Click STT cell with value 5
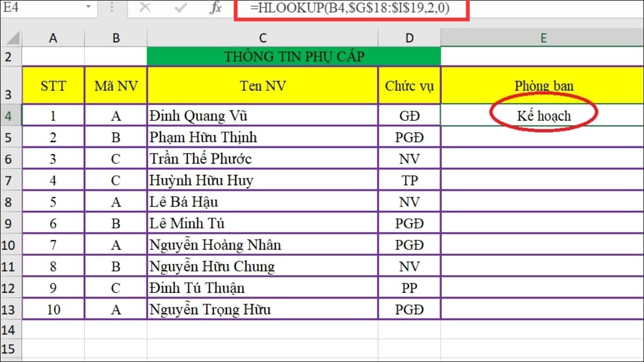 53,202
